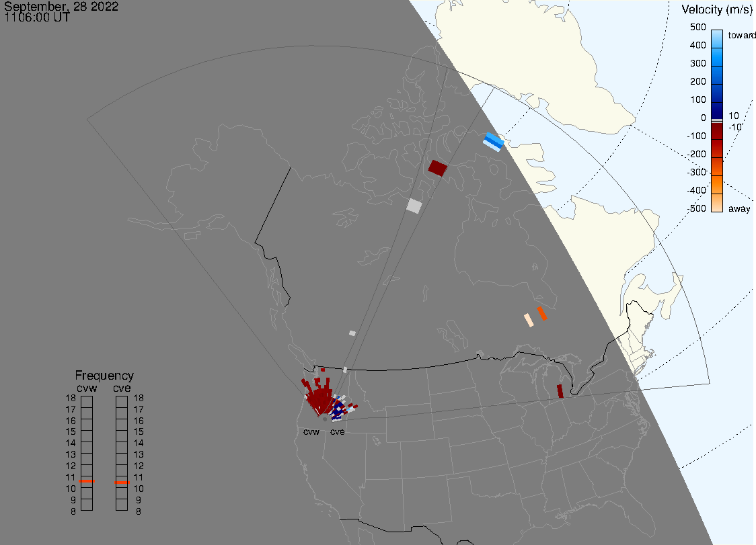Viewport: 756px width, 545px height.
Task: Select the 18 label beside cvw frequency bar
Action: 71,398
